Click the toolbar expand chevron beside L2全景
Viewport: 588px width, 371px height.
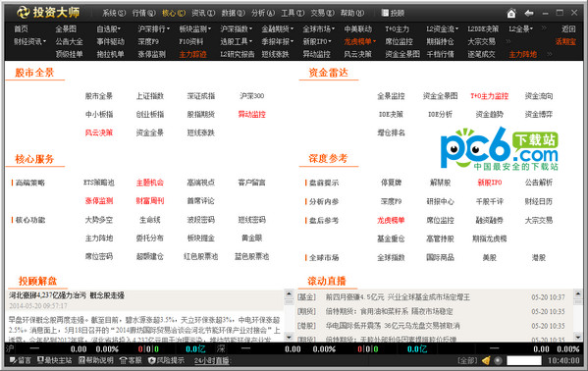[x=544, y=28]
